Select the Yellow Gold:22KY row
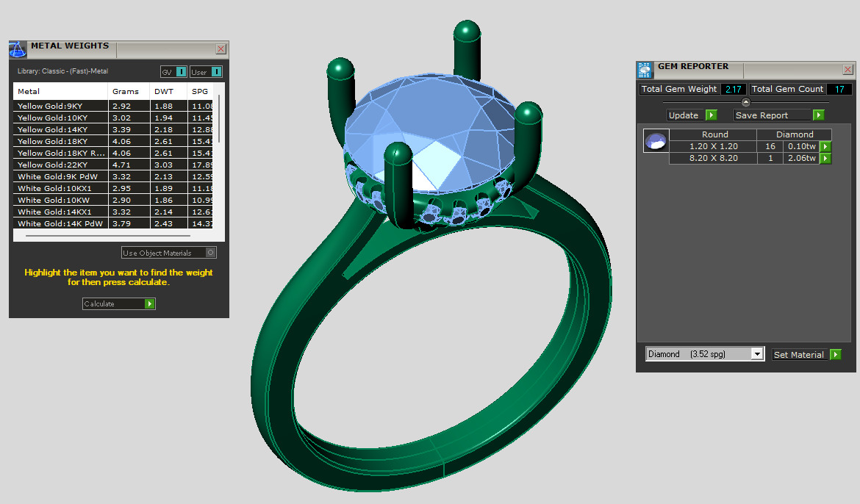This screenshot has height=504, width=860. 112,165
